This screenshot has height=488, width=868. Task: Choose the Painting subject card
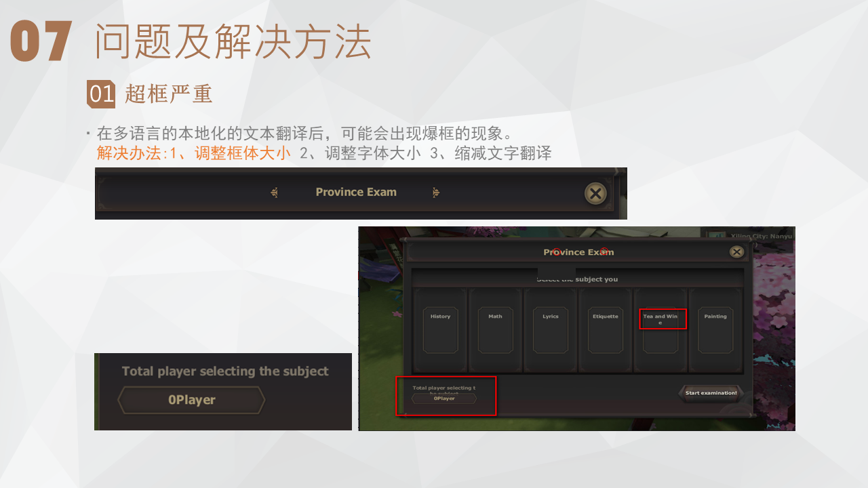pyautogui.click(x=715, y=330)
